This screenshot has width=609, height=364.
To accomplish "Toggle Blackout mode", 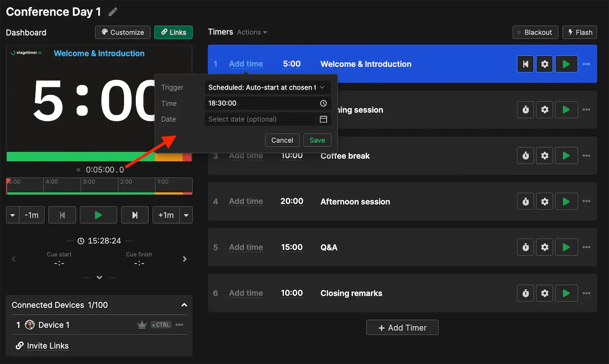I will (535, 32).
